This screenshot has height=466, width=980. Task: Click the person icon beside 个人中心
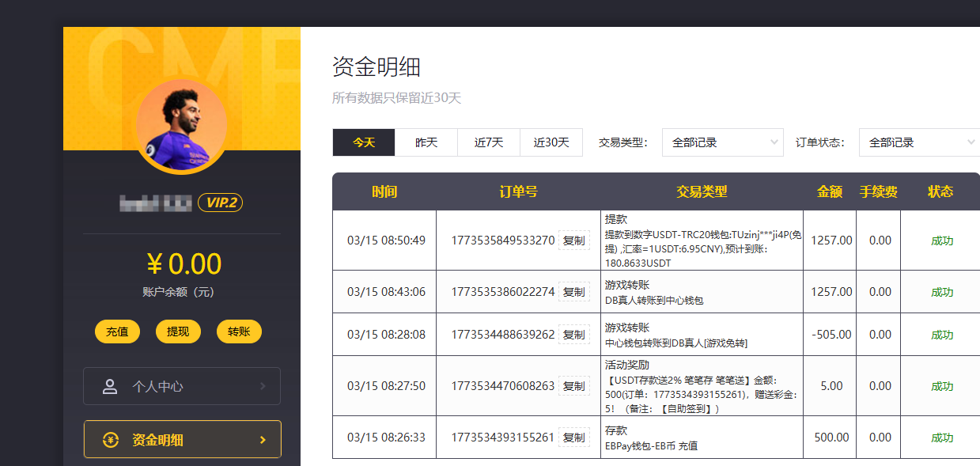coord(110,387)
